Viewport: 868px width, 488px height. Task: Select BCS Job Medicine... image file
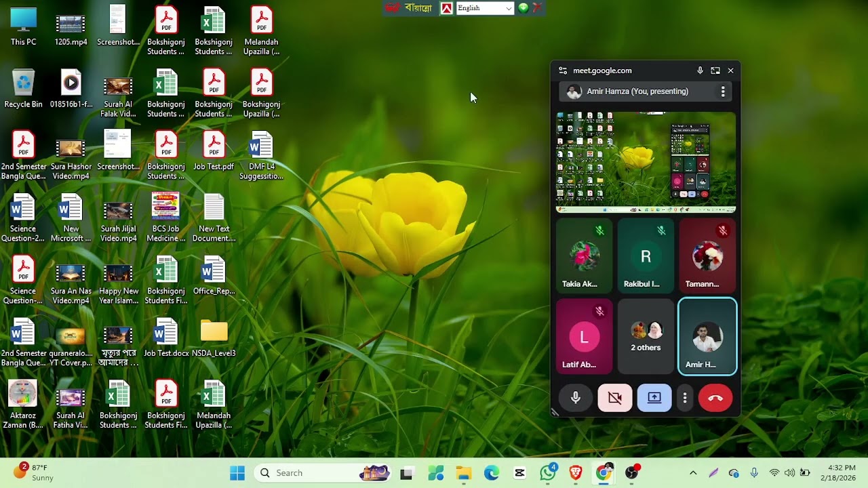click(x=165, y=218)
